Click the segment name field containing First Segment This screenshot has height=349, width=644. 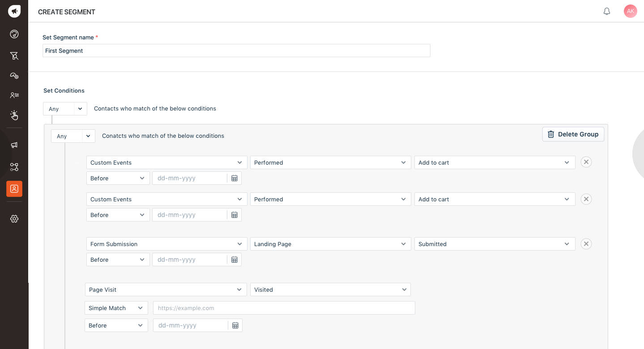pos(236,51)
